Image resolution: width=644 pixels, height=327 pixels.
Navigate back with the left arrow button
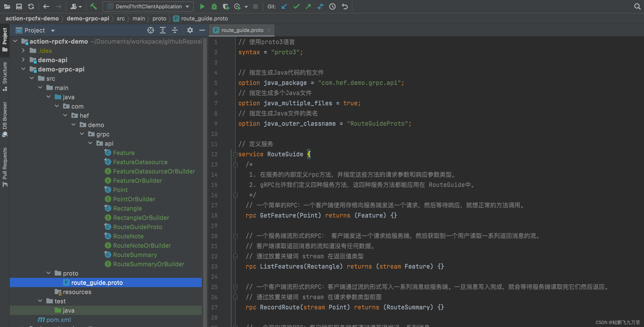46,6
